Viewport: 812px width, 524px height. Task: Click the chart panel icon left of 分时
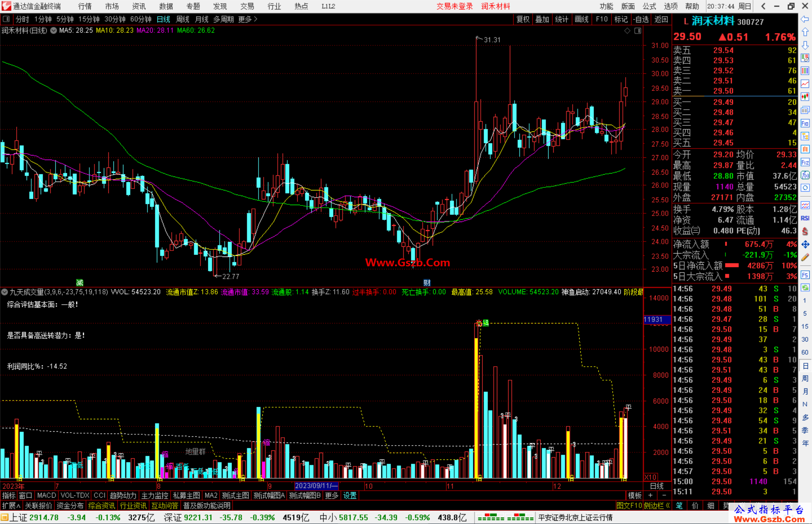[x=6, y=19]
